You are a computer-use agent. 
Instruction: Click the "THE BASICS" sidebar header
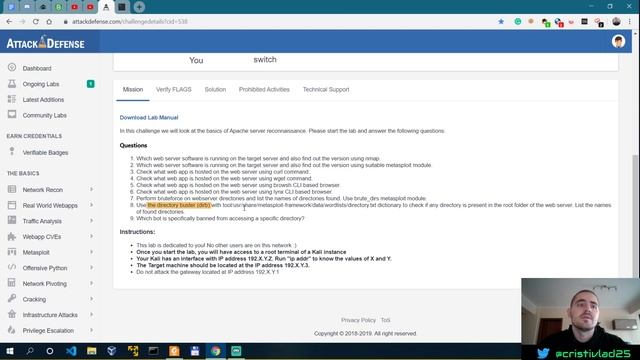(23, 173)
